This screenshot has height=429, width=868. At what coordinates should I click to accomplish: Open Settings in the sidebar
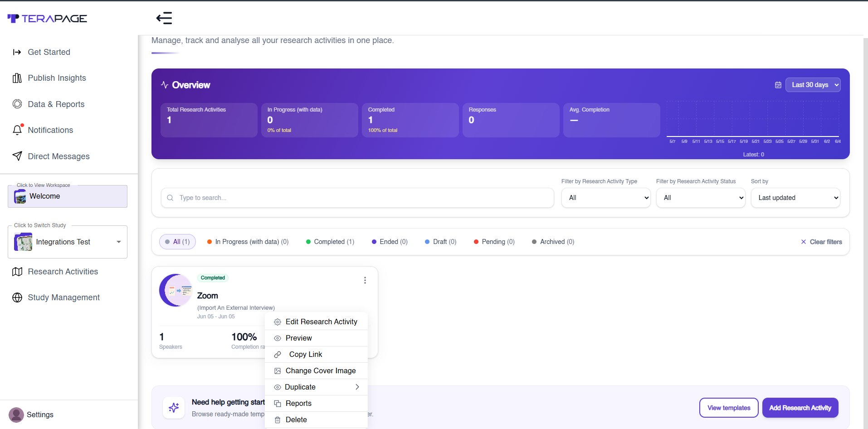(40, 415)
